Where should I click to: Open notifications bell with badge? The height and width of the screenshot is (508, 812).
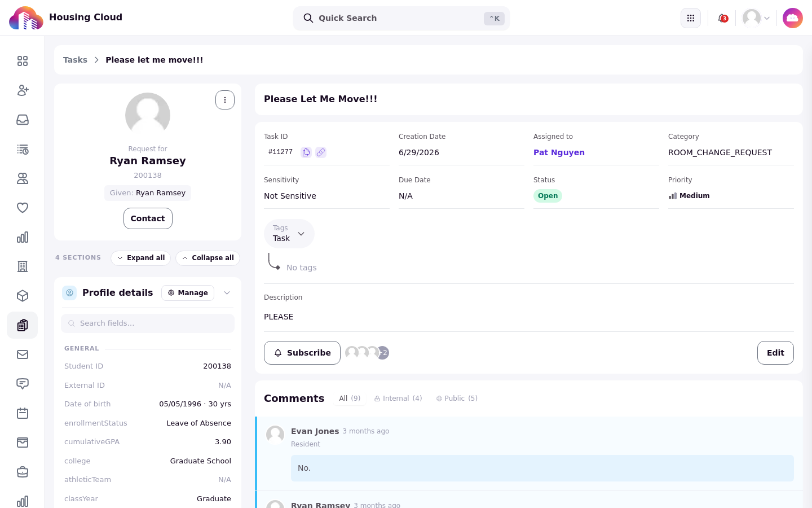coord(722,18)
